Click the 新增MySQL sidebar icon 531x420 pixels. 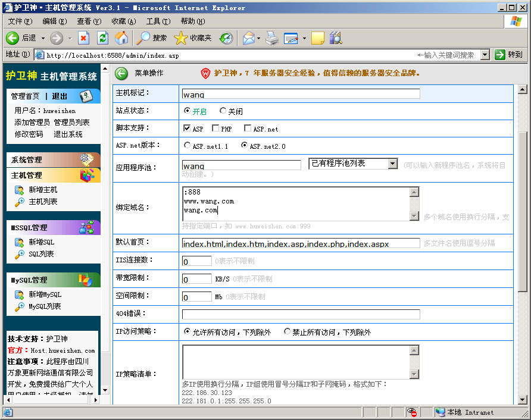(19, 294)
